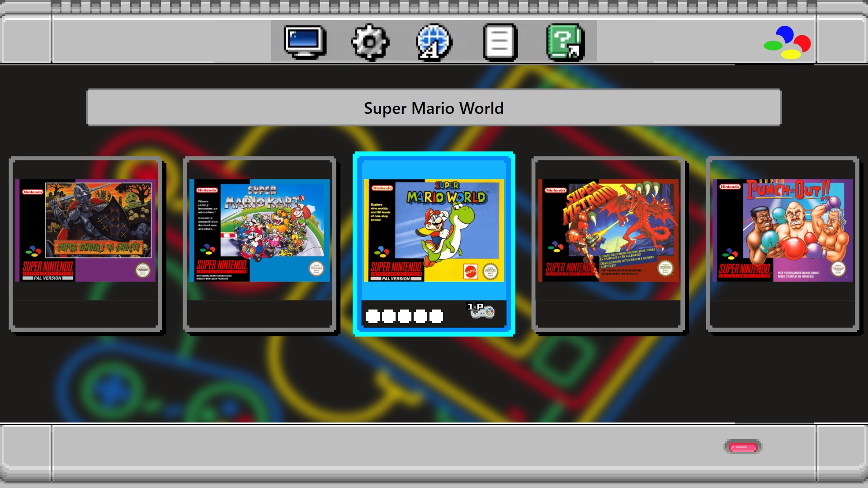The height and width of the screenshot is (488, 868).
Task: Select the Super Ghouls 'n Ghosts cover
Action: coord(85,230)
